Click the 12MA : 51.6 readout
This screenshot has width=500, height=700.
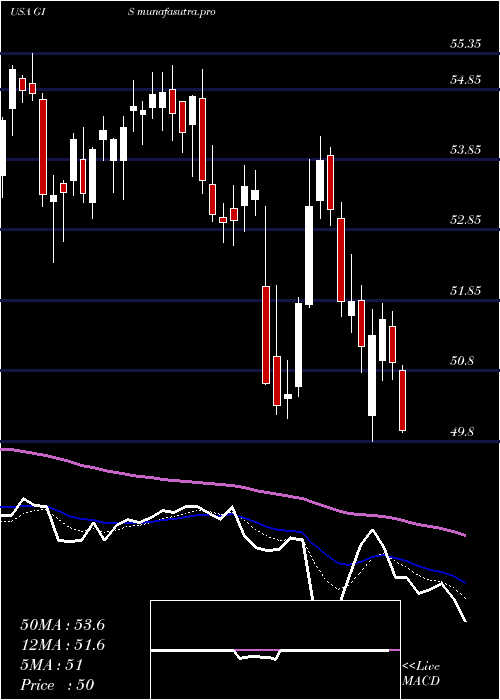pyautogui.click(x=62, y=645)
